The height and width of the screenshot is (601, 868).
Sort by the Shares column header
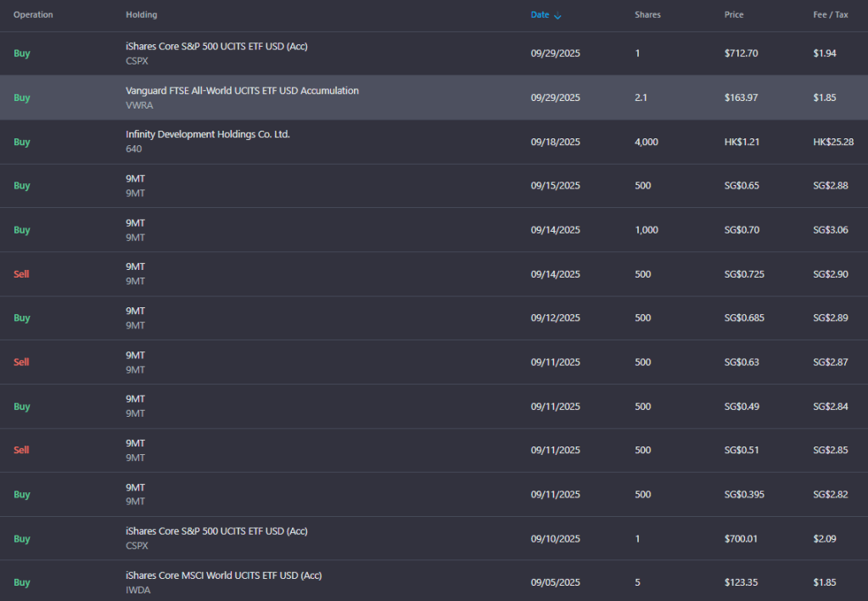(647, 15)
